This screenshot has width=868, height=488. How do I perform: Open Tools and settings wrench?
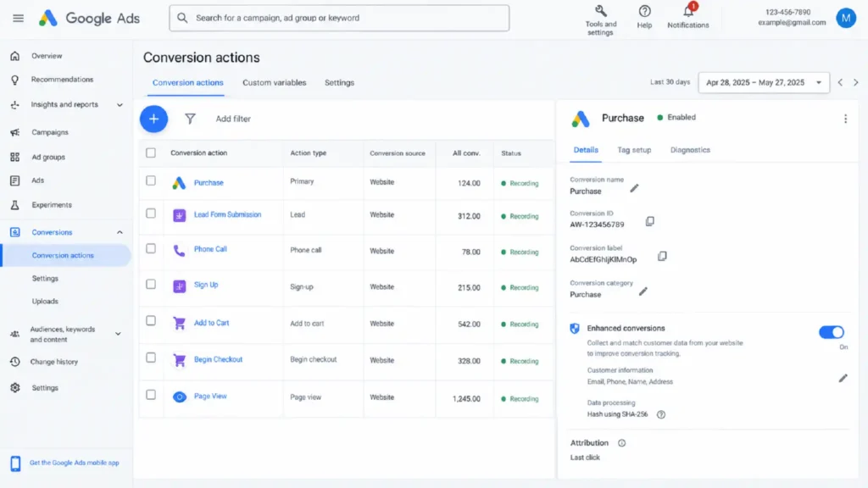(601, 11)
